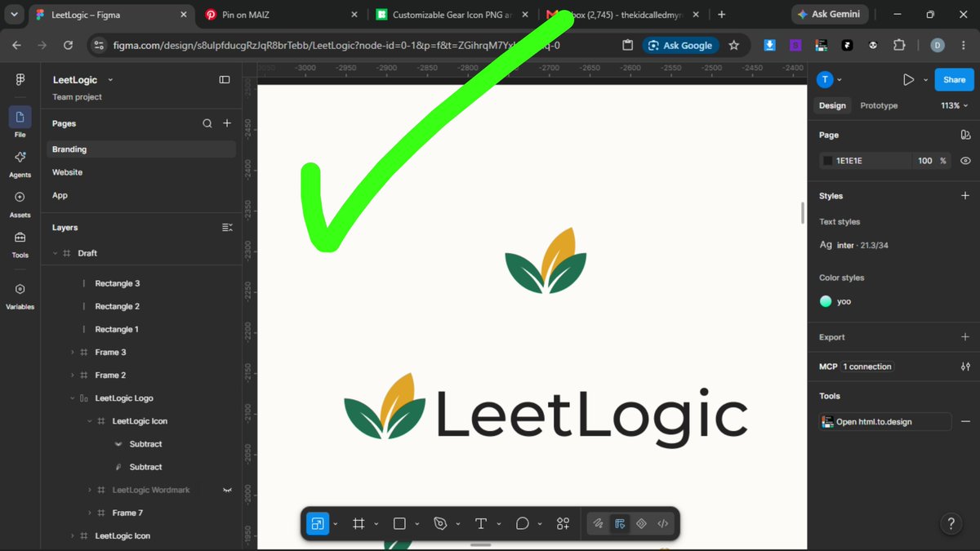The image size is (980, 551).
Task: Add an export setting with the plus icon
Action: pos(965,337)
